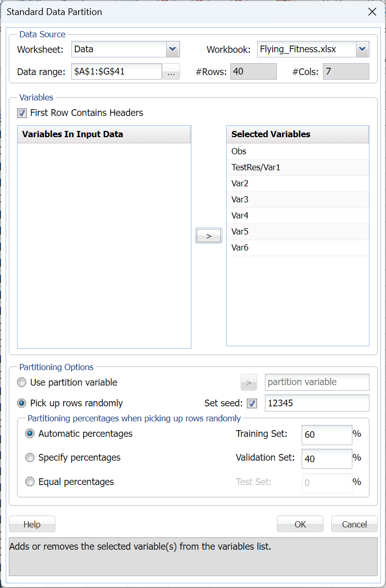Open the Worksheet dropdown
This screenshot has width=386, height=588.
pyautogui.click(x=173, y=50)
